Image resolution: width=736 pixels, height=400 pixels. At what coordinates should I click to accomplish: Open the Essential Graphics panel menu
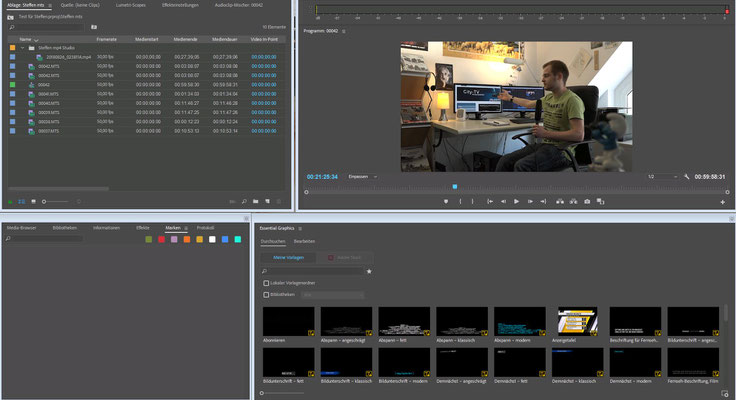click(300, 229)
